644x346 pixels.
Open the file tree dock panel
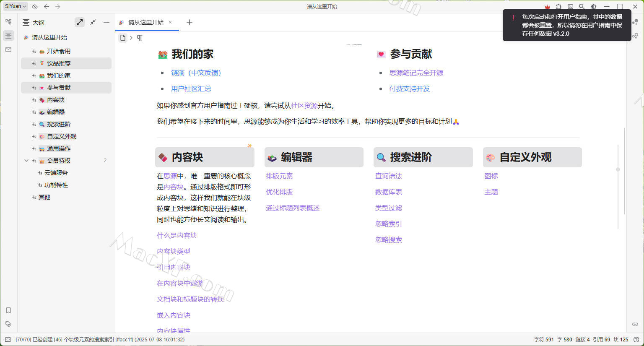8,22
